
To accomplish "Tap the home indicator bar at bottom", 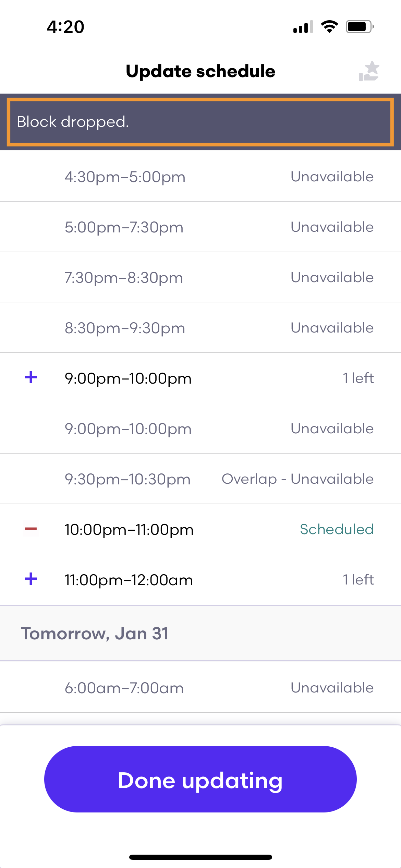I will pos(200,857).
